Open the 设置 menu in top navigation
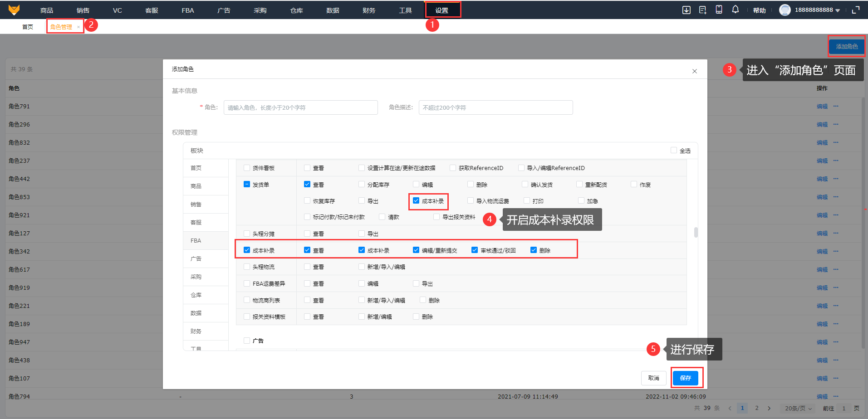The height and width of the screenshot is (419, 868). 441,10
